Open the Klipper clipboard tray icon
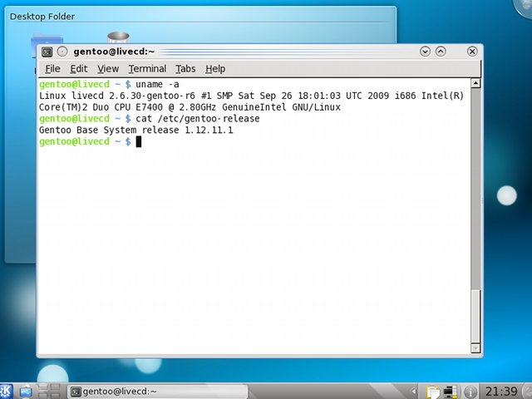 (432, 392)
